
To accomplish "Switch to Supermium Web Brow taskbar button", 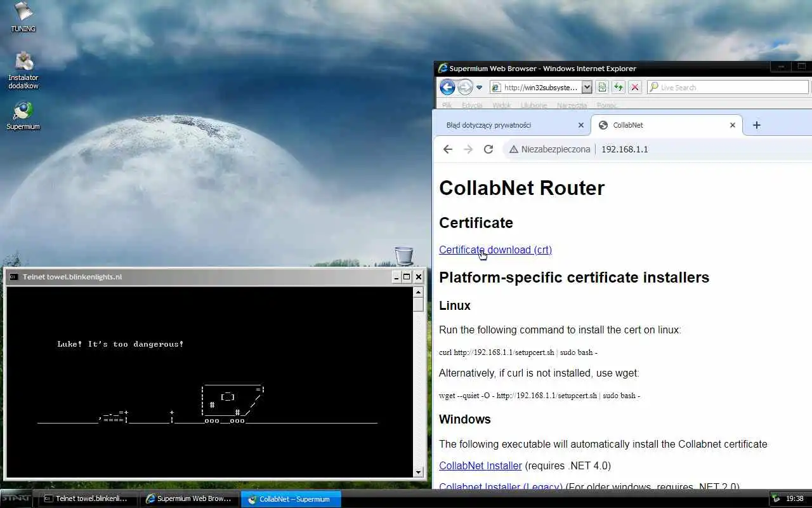I will (x=189, y=499).
